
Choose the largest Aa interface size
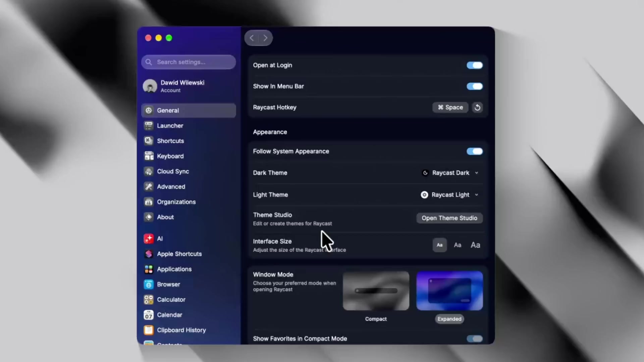coord(475,245)
